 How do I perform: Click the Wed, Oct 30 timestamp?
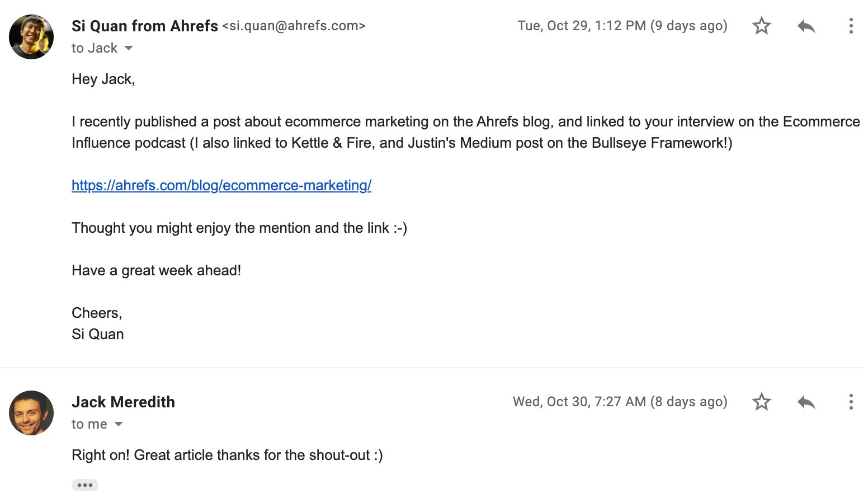click(620, 402)
